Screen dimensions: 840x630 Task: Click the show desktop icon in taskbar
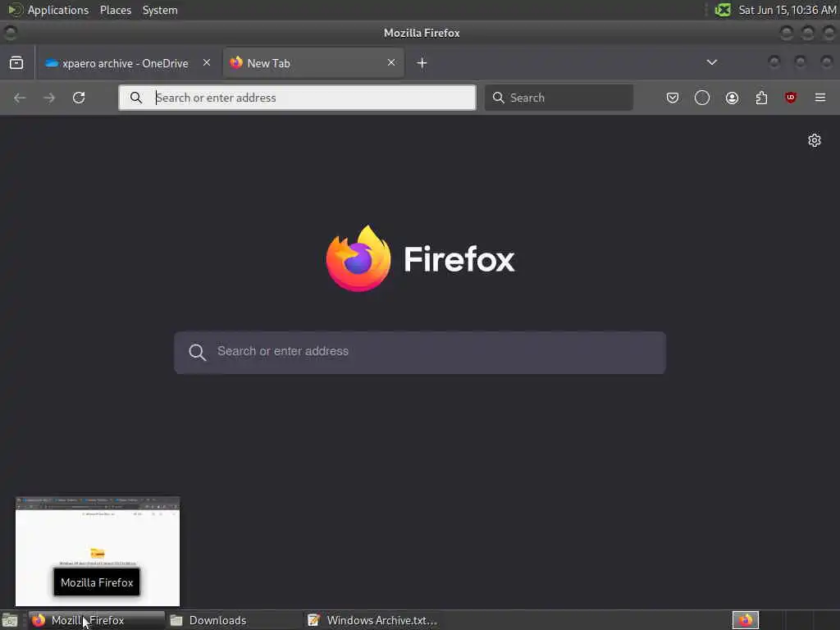click(x=10, y=621)
